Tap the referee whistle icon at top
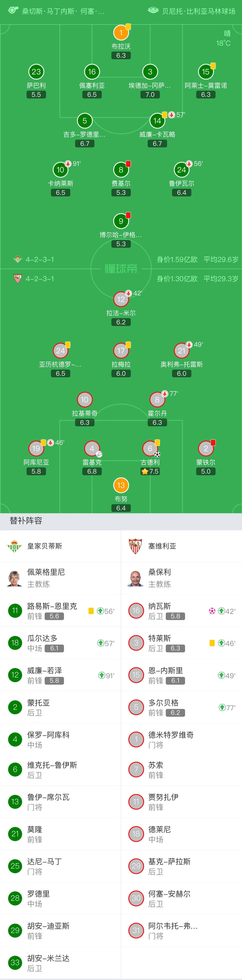Viewport: 242px width, 980px height. (13, 10)
